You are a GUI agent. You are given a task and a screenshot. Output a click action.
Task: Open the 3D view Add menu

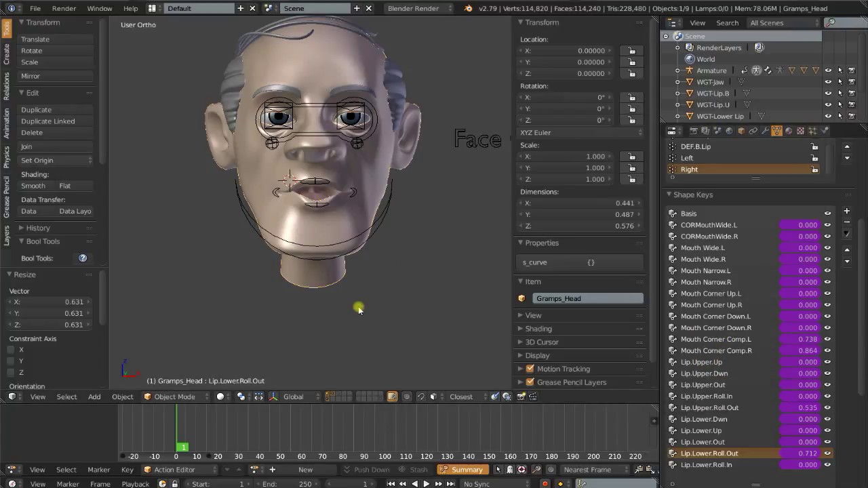point(94,396)
